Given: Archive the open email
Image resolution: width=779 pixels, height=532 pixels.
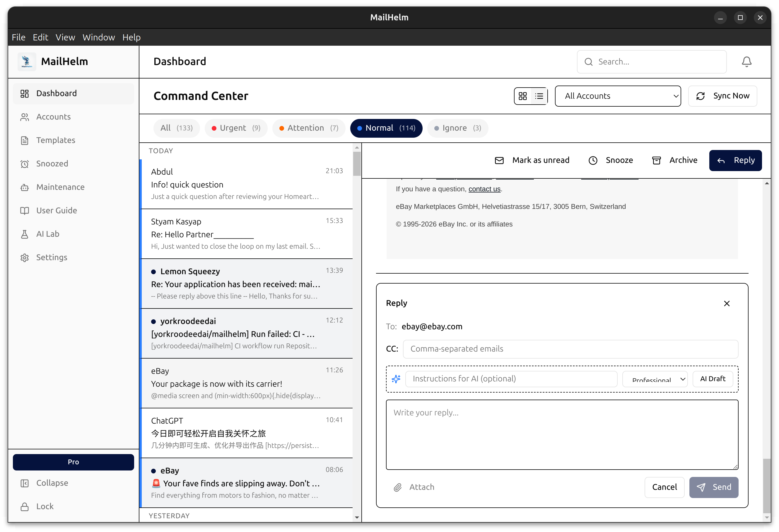Looking at the screenshot, I should click(674, 160).
